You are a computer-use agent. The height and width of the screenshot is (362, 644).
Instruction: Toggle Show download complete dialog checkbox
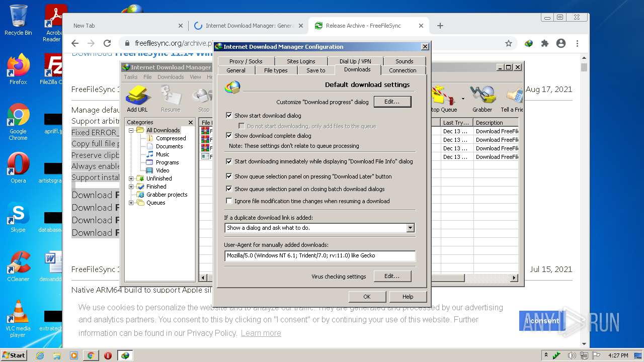(229, 136)
